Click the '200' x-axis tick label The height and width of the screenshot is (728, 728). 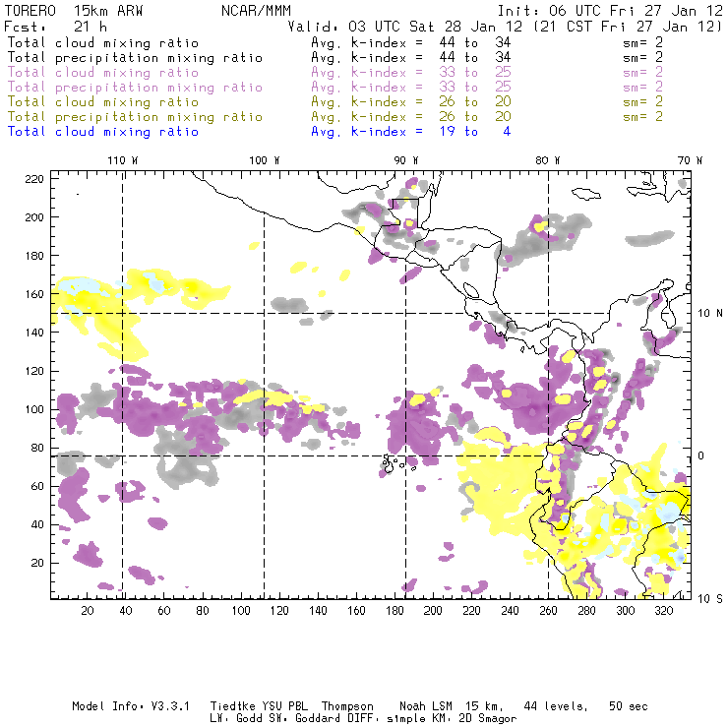tap(433, 611)
